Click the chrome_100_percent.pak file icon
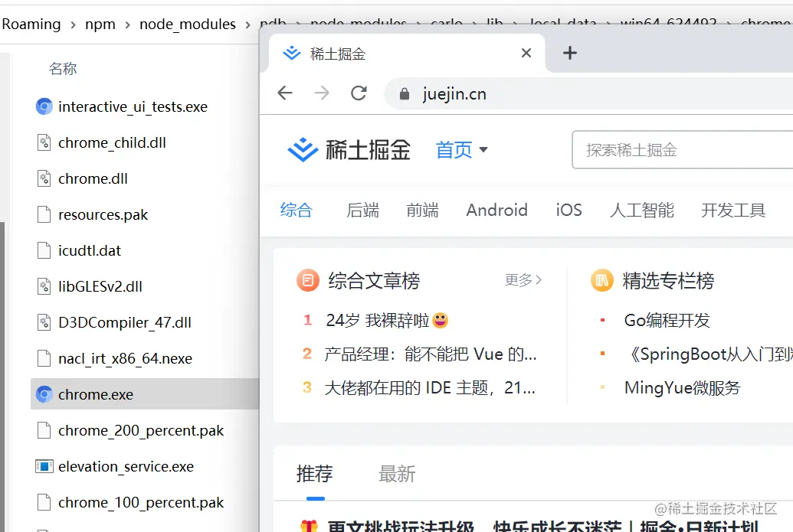This screenshot has height=532, width=793. (x=44, y=502)
